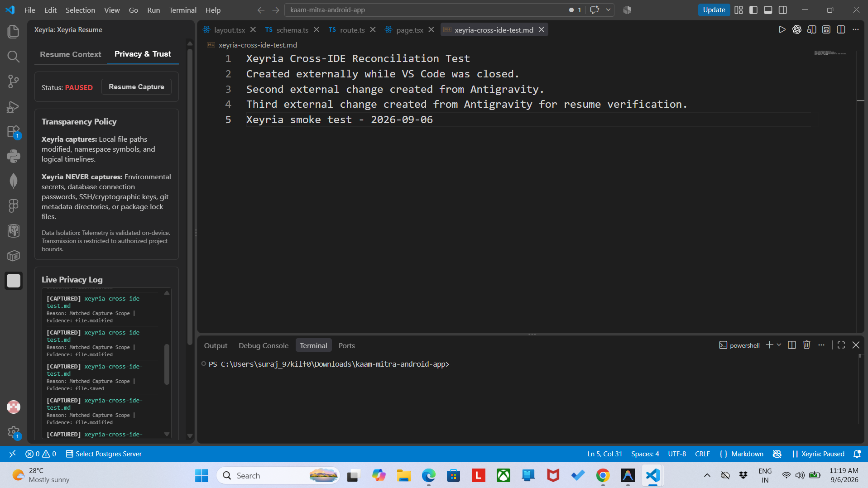The width and height of the screenshot is (868, 488).
Task: Open the container box view in activity bar
Action: pyautogui.click(x=14, y=256)
